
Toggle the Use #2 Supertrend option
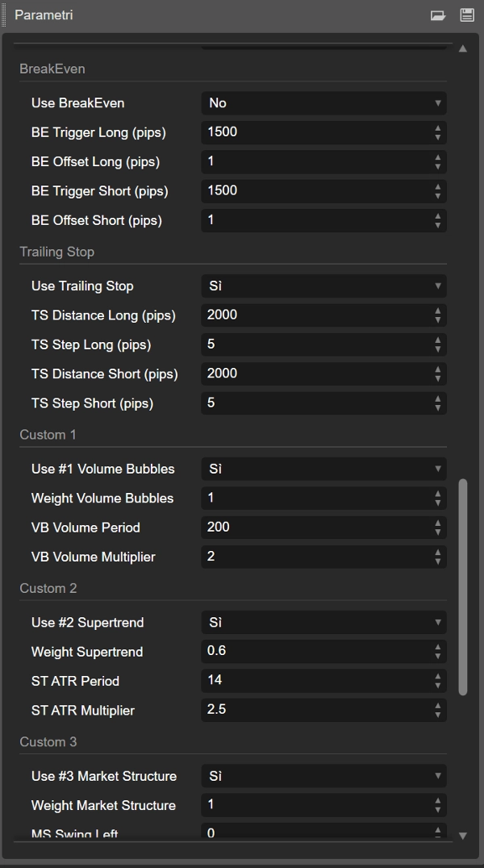point(323,623)
